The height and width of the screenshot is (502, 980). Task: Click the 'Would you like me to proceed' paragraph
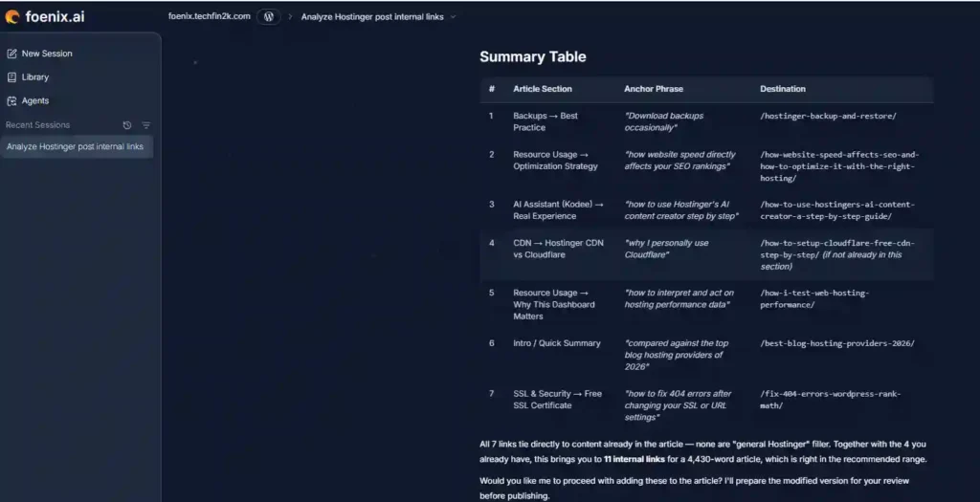tap(695, 489)
